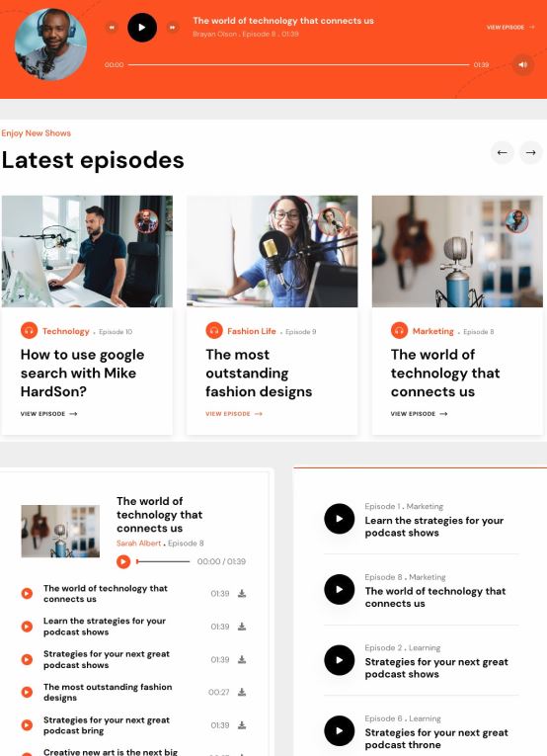This screenshot has height=756, width=547.
Task: Click the Sarah Albert author link
Action: (x=138, y=544)
